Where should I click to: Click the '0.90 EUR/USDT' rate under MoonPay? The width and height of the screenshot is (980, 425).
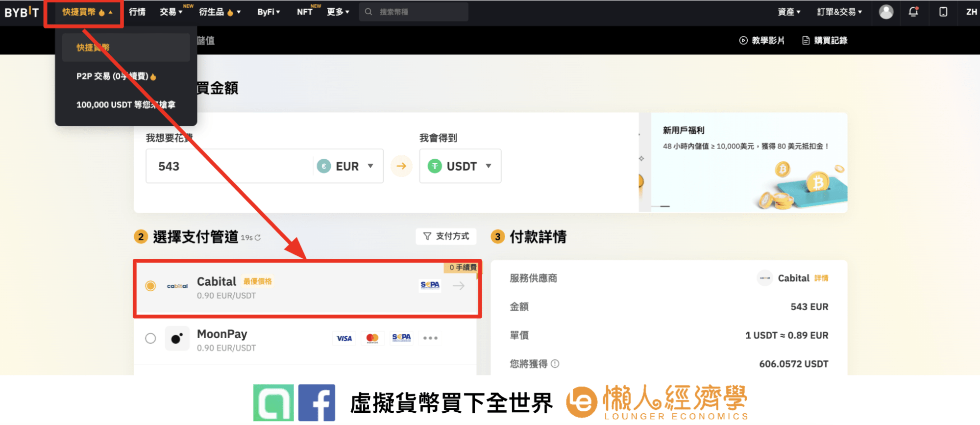(226, 348)
